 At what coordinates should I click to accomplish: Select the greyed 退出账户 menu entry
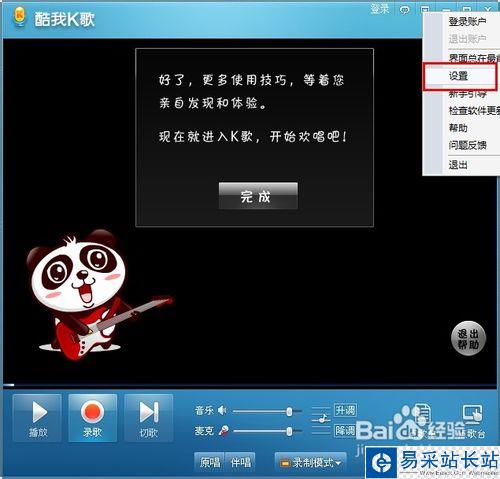coord(467,39)
